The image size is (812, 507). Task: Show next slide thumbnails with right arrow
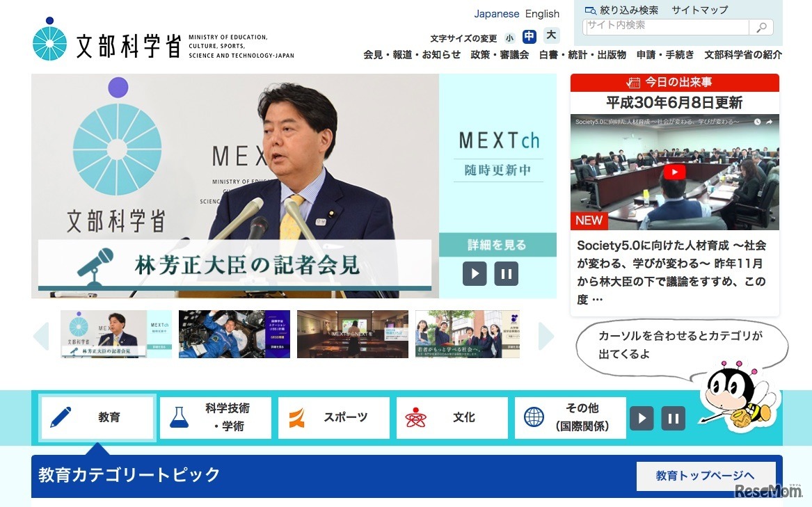click(x=546, y=336)
